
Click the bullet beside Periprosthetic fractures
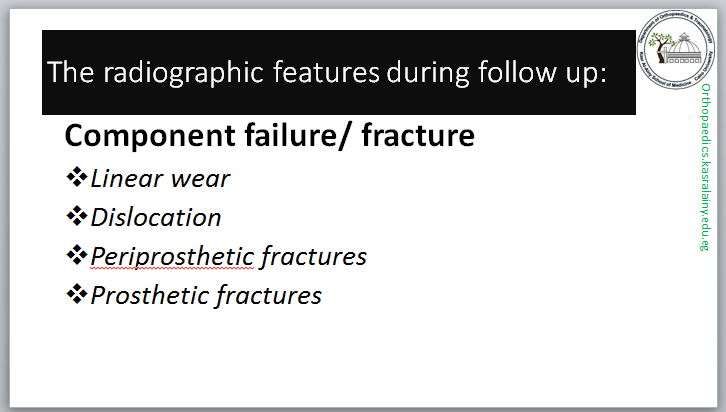click(76, 256)
